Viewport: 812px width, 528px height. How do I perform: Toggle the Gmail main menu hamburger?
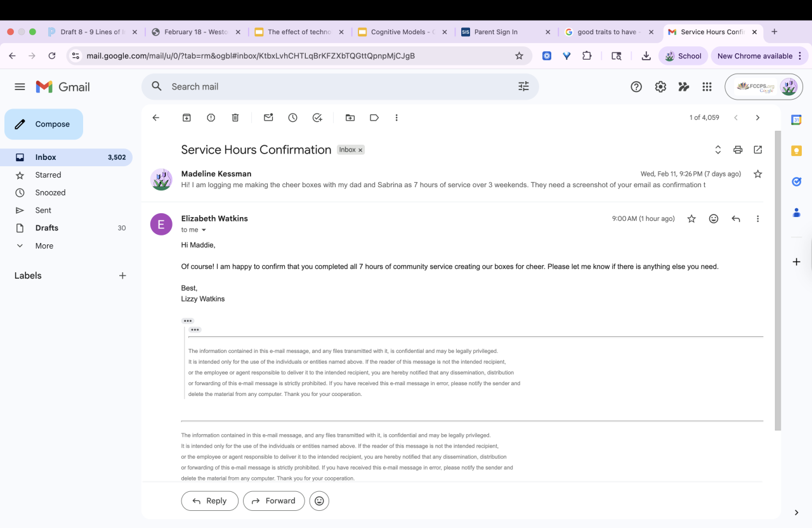pyautogui.click(x=20, y=87)
